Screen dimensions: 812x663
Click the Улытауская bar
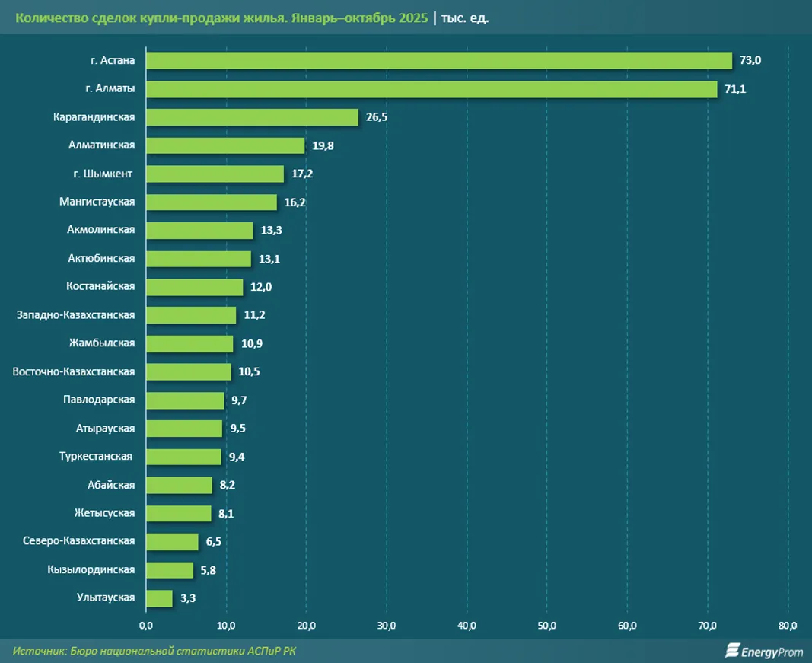pos(159,598)
